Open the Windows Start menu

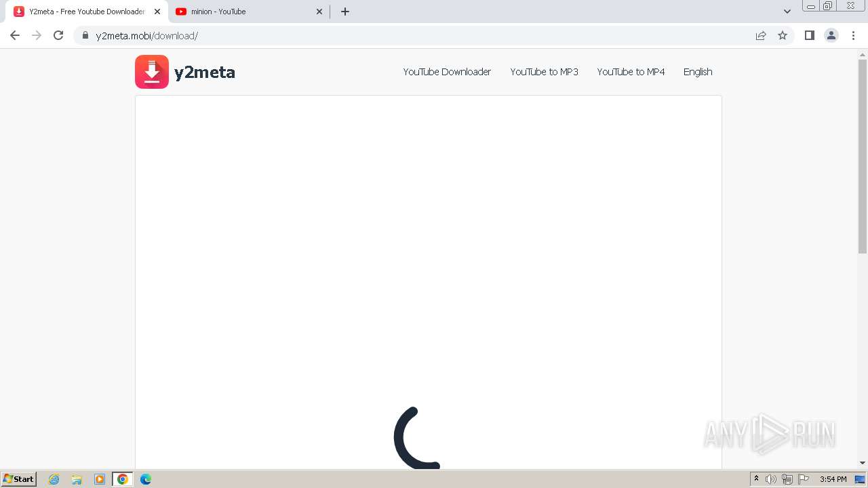[x=19, y=479]
